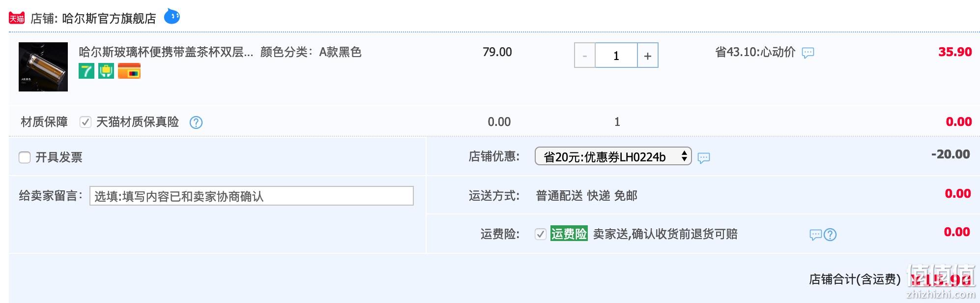Click the 开具发票 label text
This screenshot has height=303, width=980.
click(59, 157)
